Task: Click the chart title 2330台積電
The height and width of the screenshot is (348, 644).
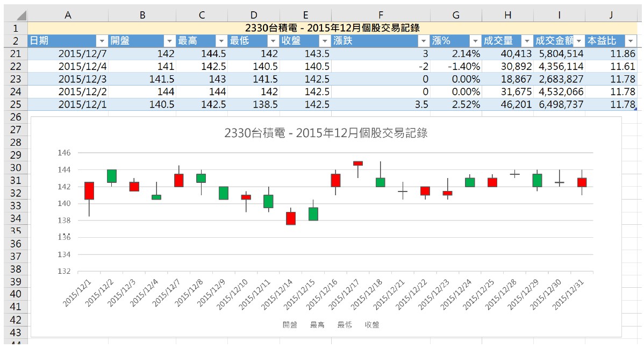Action: point(326,133)
